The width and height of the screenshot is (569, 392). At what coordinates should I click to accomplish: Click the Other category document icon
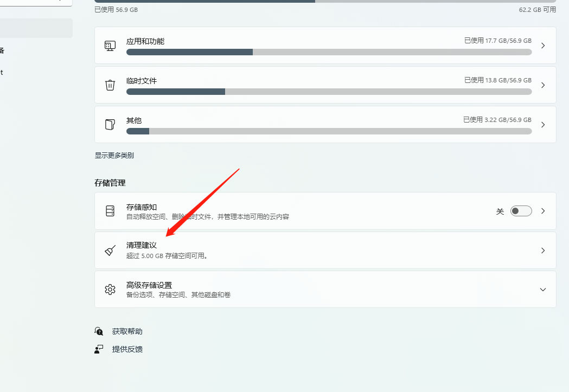point(110,125)
